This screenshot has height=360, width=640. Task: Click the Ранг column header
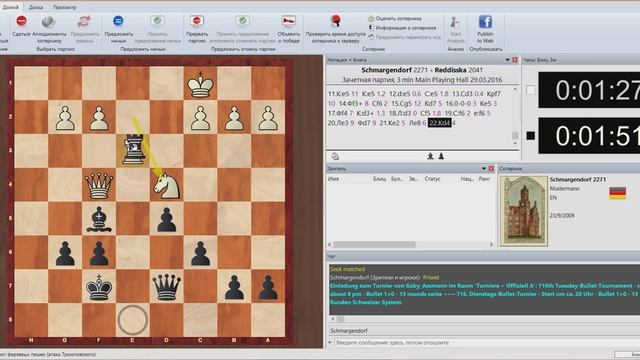coord(484,179)
